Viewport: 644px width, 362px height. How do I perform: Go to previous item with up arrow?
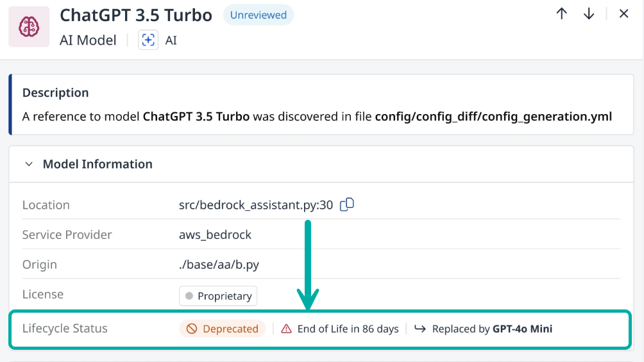tap(561, 13)
